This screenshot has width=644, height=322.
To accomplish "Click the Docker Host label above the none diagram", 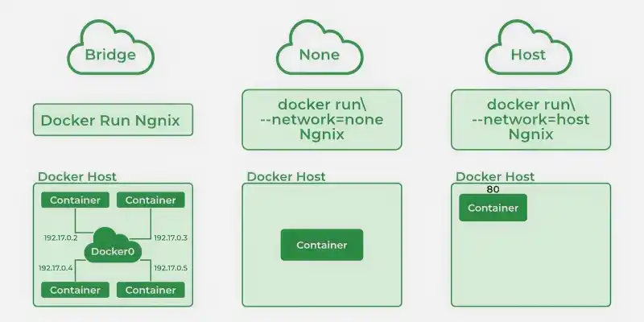I will point(287,176).
